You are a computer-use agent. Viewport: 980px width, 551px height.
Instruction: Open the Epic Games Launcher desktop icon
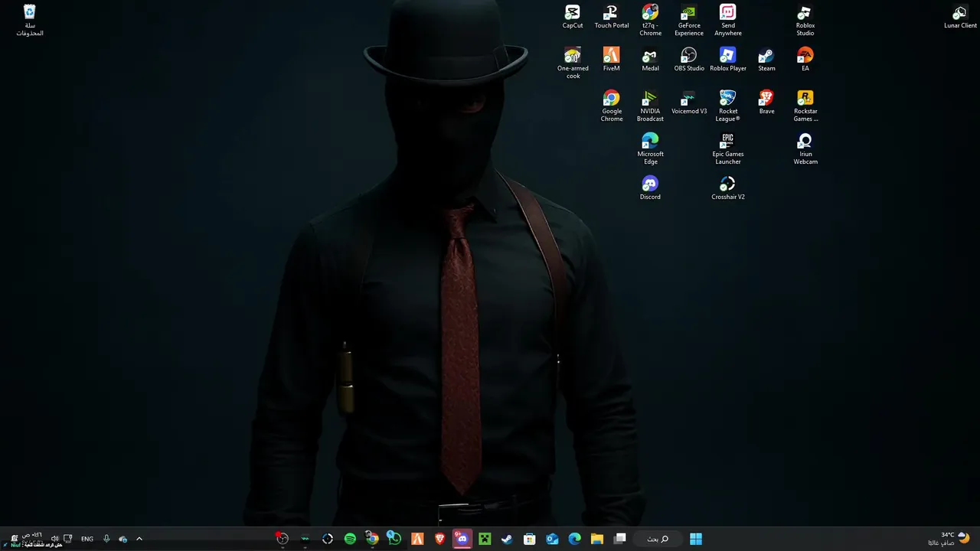[727, 149]
